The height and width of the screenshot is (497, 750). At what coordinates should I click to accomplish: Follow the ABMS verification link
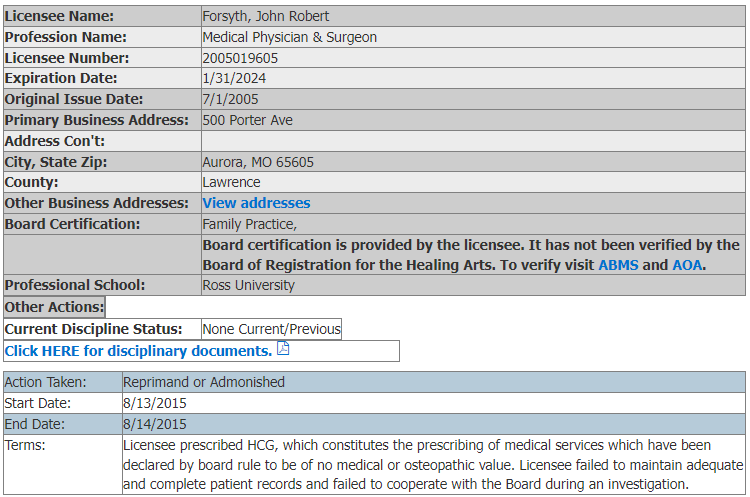(x=618, y=265)
